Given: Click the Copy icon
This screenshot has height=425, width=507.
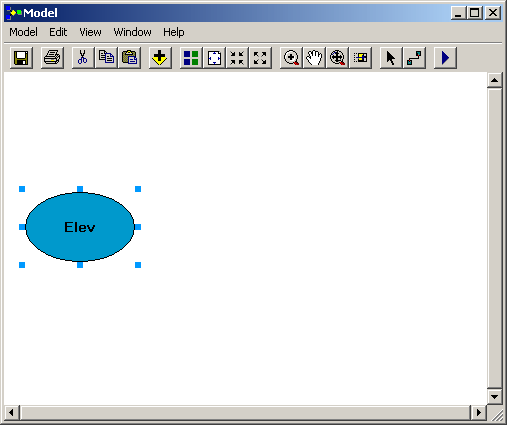Looking at the screenshot, I should coord(106,58).
